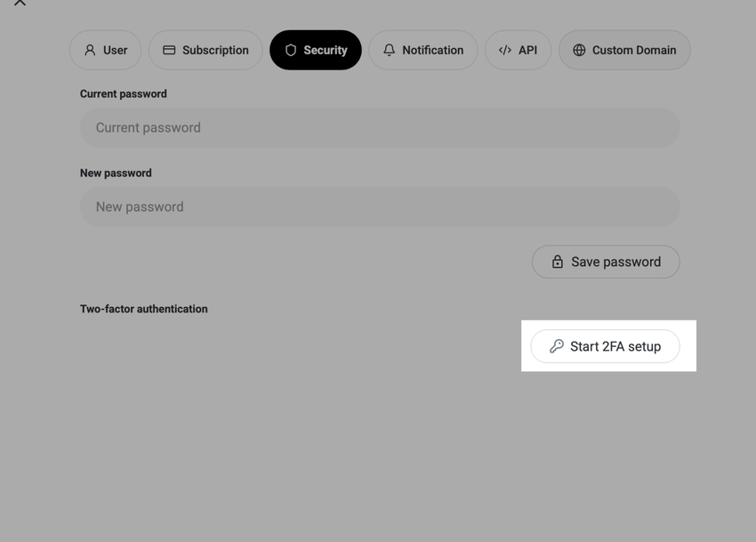Image resolution: width=756 pixels, height=542 pixels.
Task: Click the key icon in 2FA setup button
Action: [x=556, y=346]
